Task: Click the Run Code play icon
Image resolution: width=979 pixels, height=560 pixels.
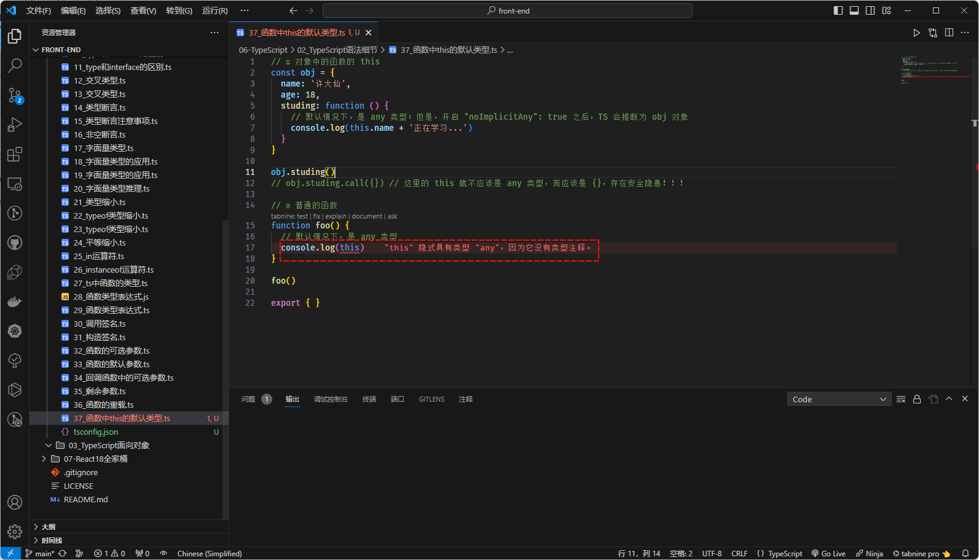Action: [916, 33]
